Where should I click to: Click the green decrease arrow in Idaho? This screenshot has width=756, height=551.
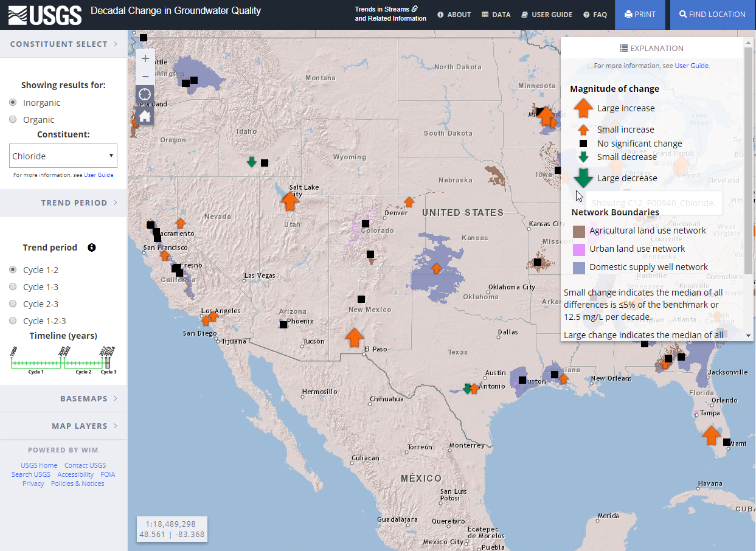[252, 162]
